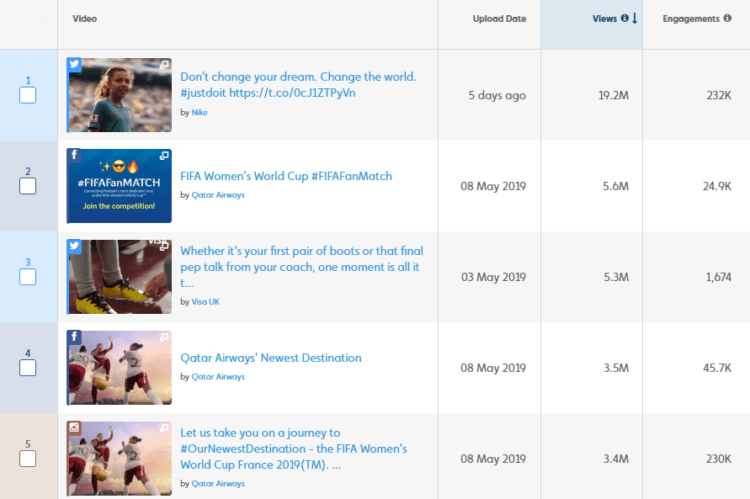Click the 232K engagements value

719,95
